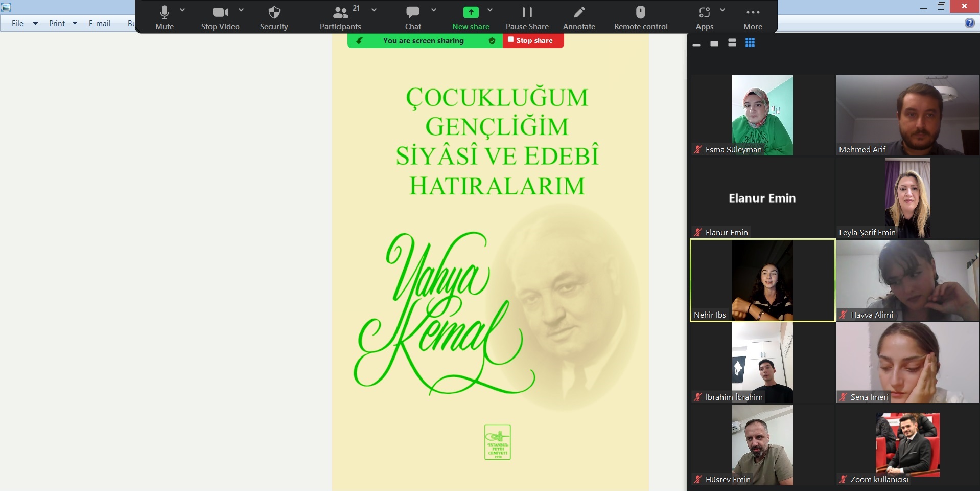This screenshot has width=980, height=491.
Task: Open the File menu
Action: (x=18, y=24)
